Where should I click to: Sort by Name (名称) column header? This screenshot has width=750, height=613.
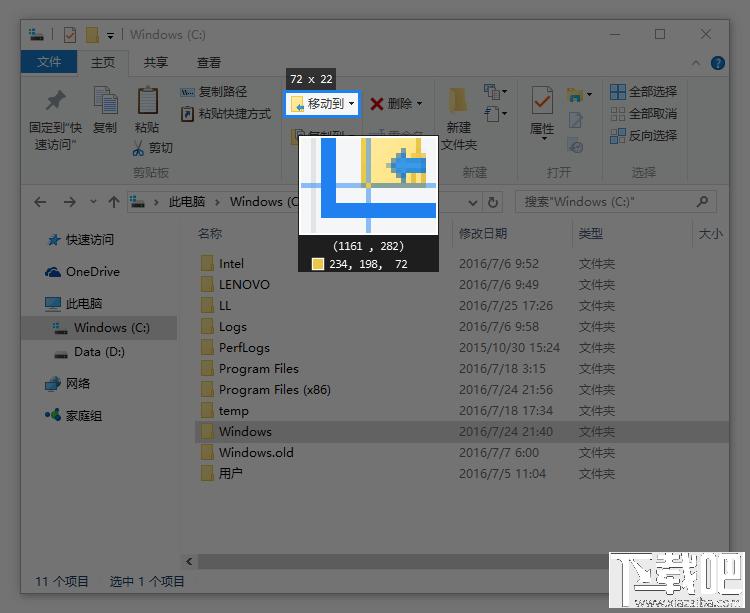[x=210, y=233]
